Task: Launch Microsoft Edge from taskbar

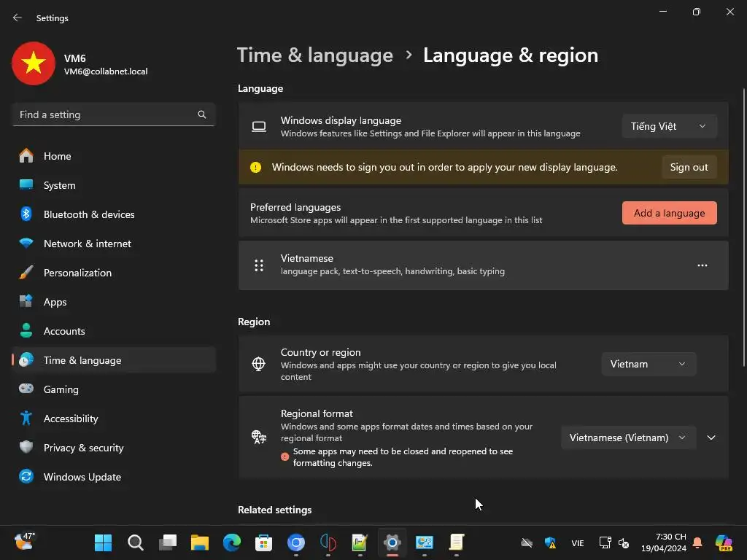Action: pos(232,542)
